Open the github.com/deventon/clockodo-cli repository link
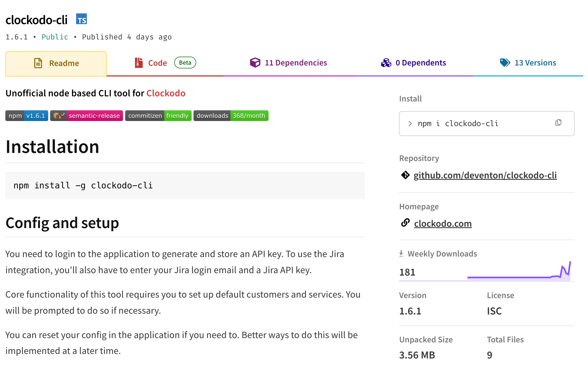The width and height of the screenshot is (588, 366). coord(485,175)
